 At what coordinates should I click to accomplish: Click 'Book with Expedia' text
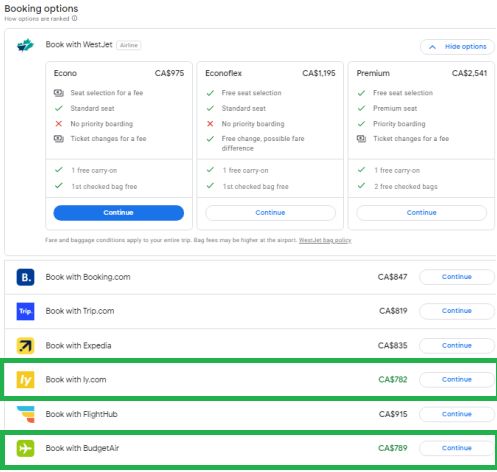[x=78, y=346]
